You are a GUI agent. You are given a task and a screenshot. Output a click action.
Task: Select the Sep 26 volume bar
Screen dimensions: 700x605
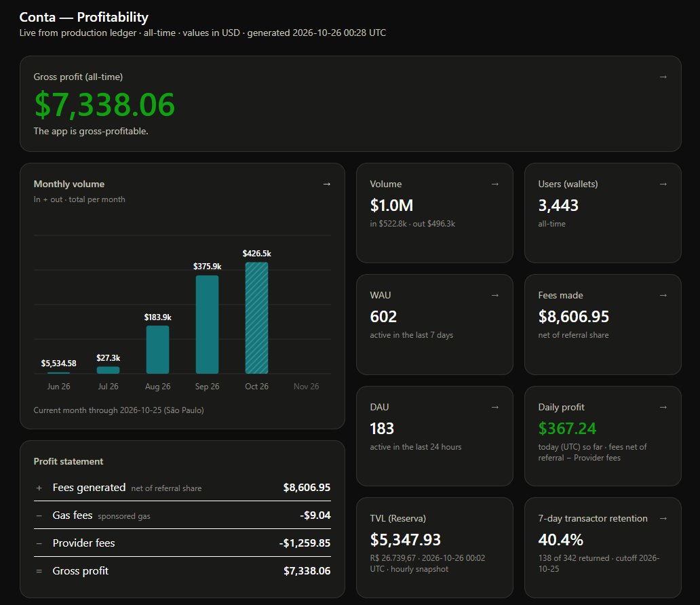pyautogui.click(x=207, y=325)
